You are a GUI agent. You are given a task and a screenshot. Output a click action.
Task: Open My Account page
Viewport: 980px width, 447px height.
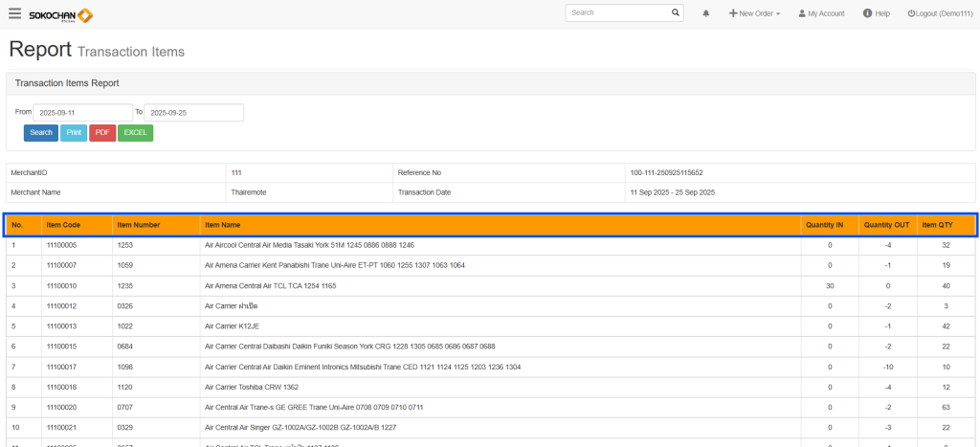[821, 14]
